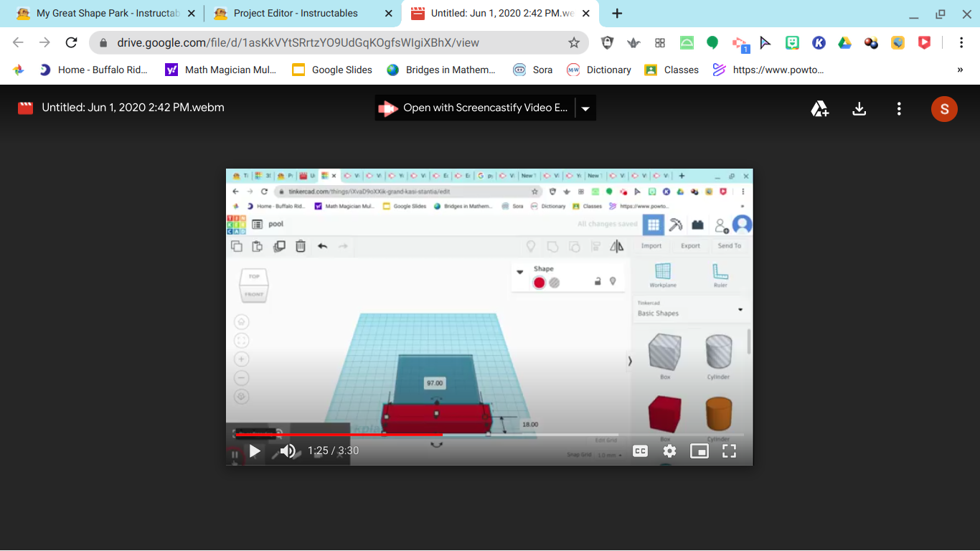Switch the video to picture-in-picture mode
Screen dimensions: 980x551
[x=699, y=451]
